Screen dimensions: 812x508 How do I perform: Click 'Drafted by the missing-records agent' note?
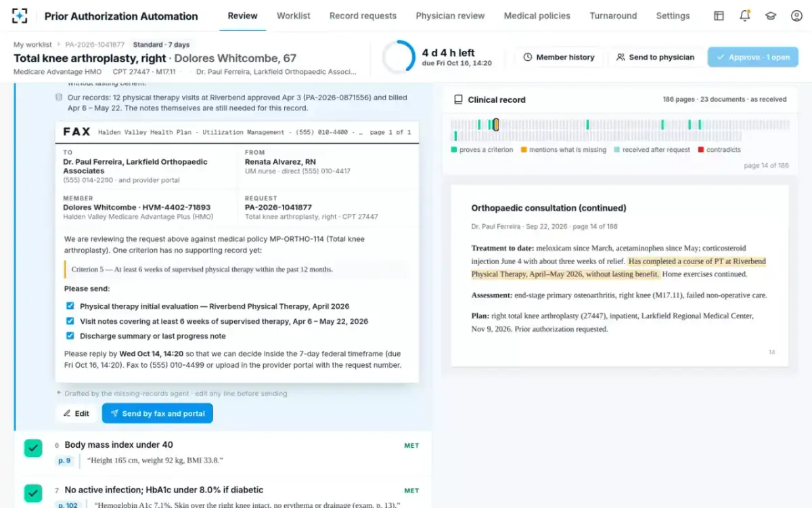(x=176, y=393)
